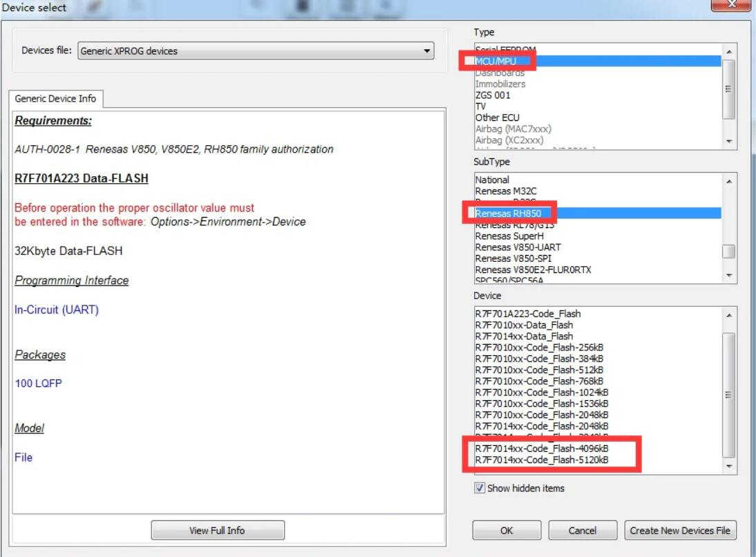Confirm selection with OK button

(507, 531)
